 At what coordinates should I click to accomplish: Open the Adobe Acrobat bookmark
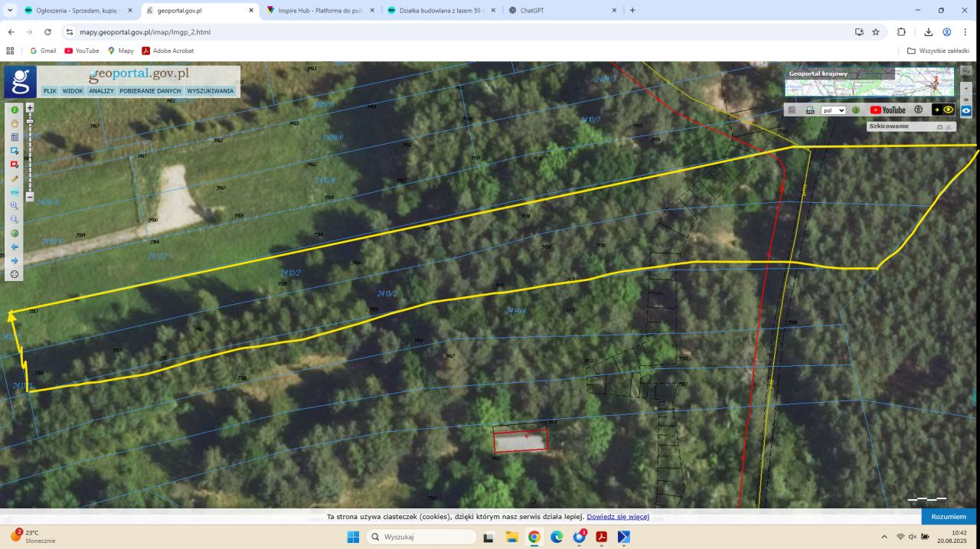[168, 51]
